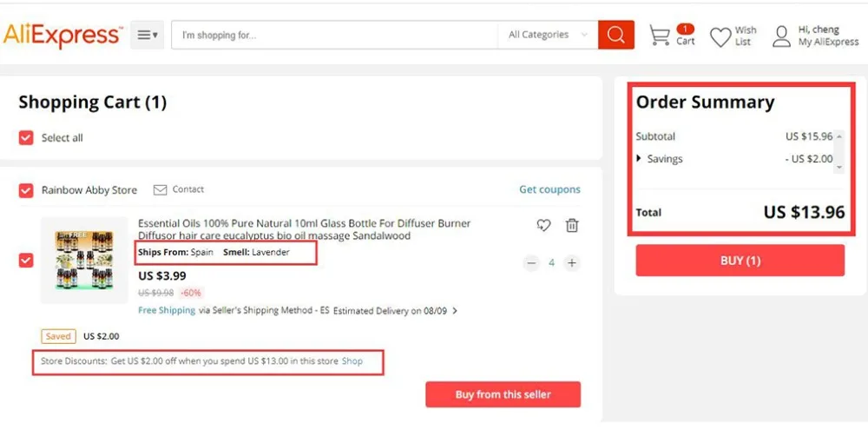Click the Free Shipping link

pyautogui.click(x=167, y=310)
